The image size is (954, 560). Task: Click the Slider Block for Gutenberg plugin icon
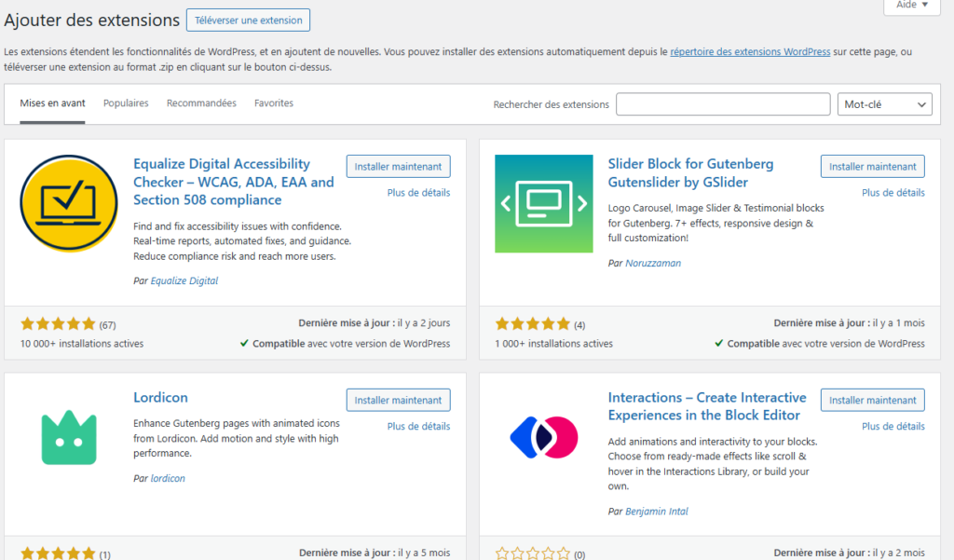coord(544,204)
